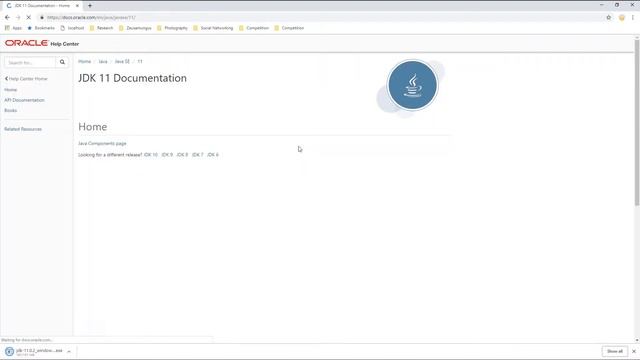This screenshot has height=360, width=640.
Task: Open the Apps shortcut in bookmarks bar
Action: [13, 28]
